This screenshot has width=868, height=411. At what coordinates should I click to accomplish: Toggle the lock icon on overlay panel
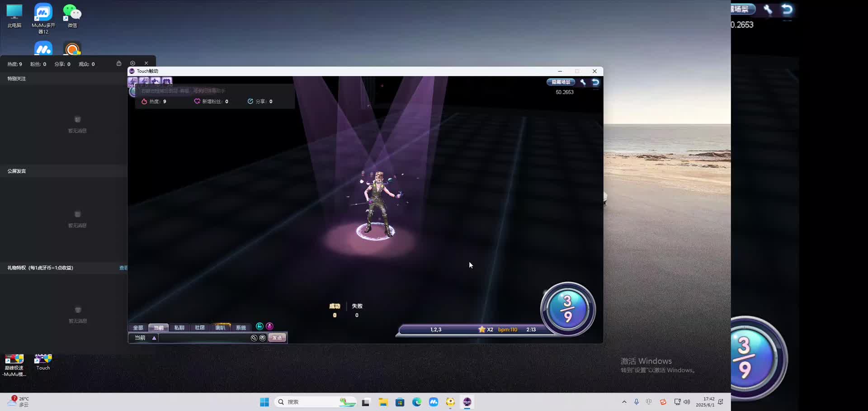(119, 63)
